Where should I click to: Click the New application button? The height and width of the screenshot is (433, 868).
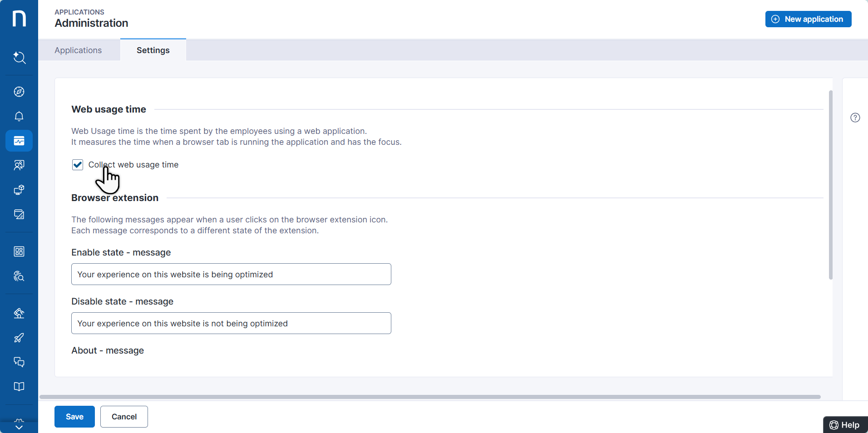pyautogui.click(x=808, y=19)
